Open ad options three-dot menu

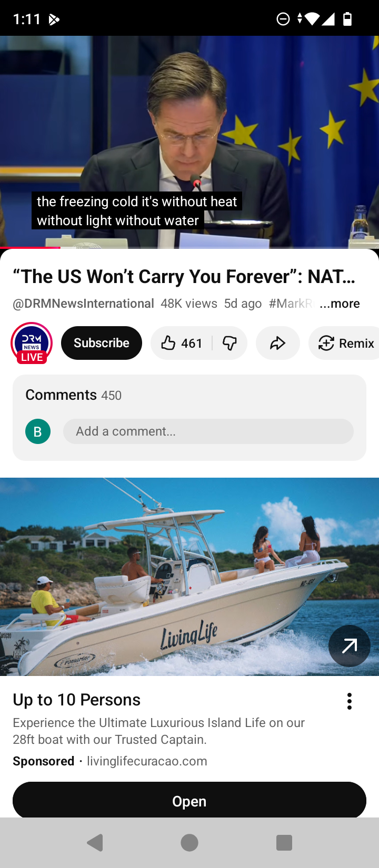[x=350, y=701]
